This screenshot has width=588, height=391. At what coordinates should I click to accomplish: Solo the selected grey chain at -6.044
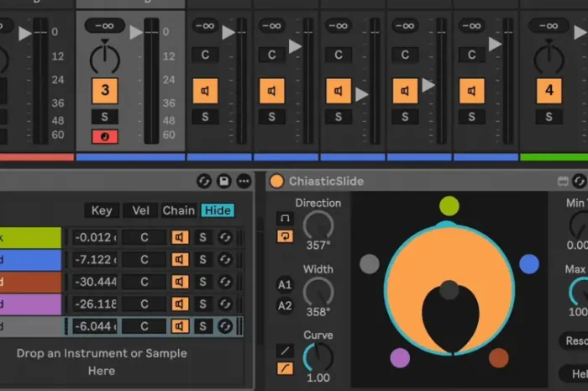click(x=203, y=326)
